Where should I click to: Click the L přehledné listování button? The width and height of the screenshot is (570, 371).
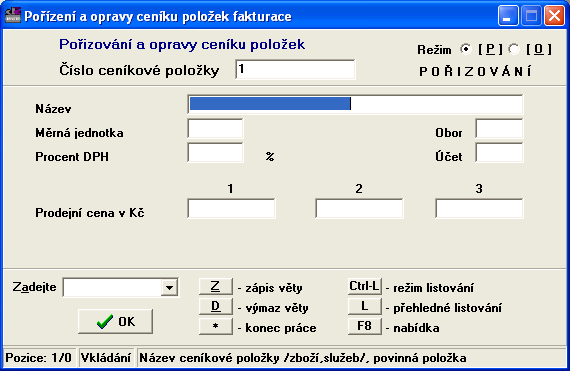coord(365,306)
